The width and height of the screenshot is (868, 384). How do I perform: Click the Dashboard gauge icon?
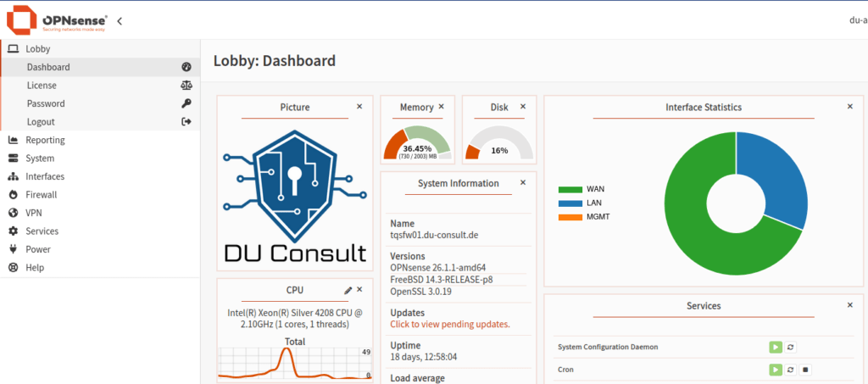click(x=186, y=67)
